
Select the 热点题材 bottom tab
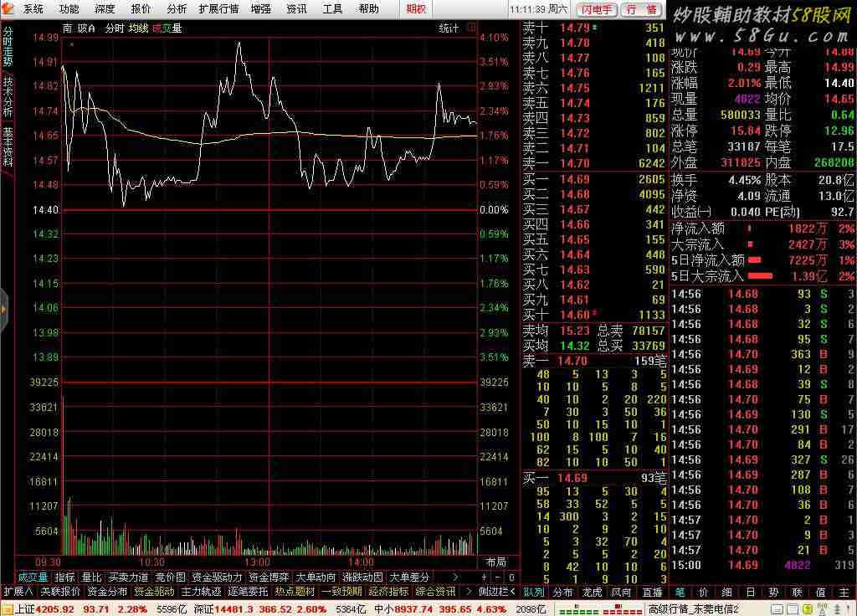pos(295,592)
